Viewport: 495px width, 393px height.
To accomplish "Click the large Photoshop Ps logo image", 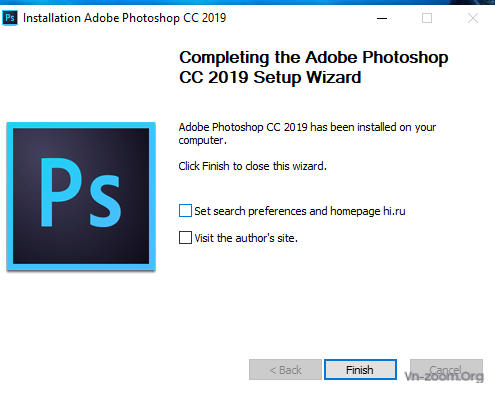I will coord(81,196).
